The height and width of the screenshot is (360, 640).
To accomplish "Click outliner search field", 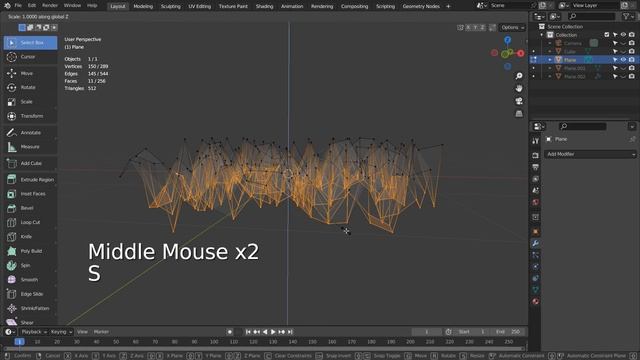I will pos(591,16).
